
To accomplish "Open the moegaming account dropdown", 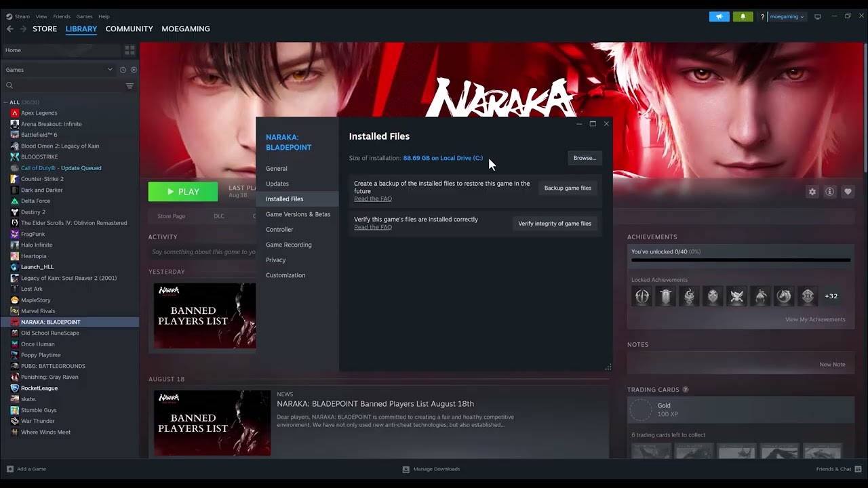I will coord(787,16).
